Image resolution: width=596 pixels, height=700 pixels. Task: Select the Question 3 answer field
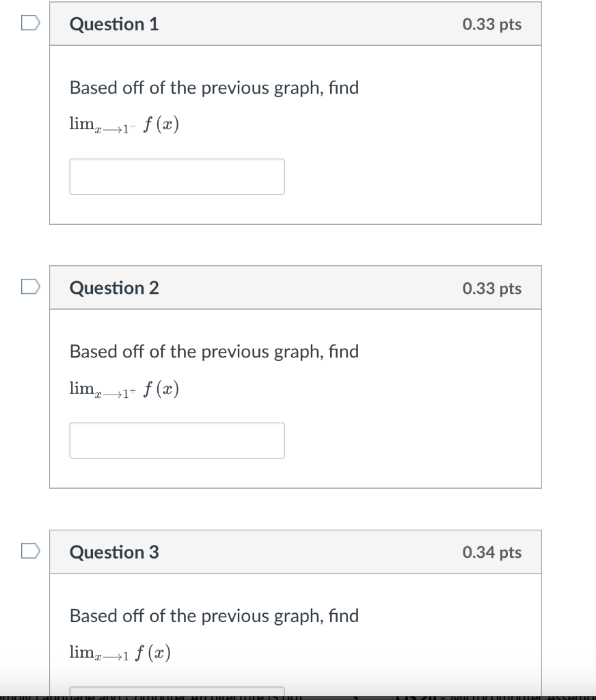tap(176, 692)
